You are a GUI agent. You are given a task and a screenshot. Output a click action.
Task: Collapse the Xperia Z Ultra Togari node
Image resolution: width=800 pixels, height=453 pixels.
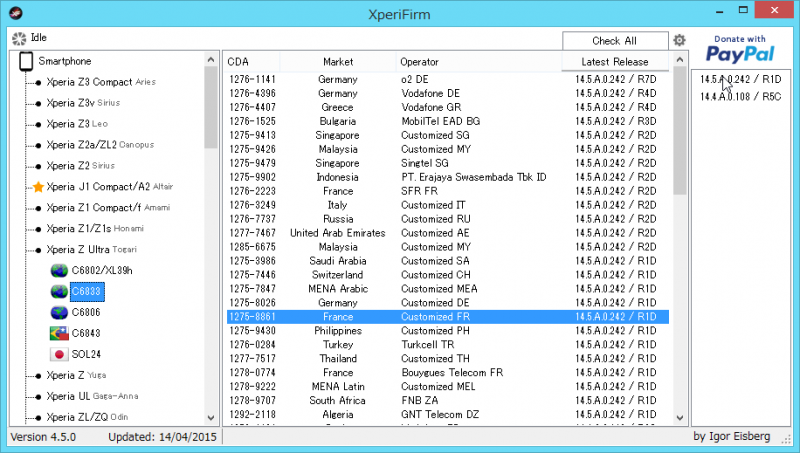[x=92, y=249]
